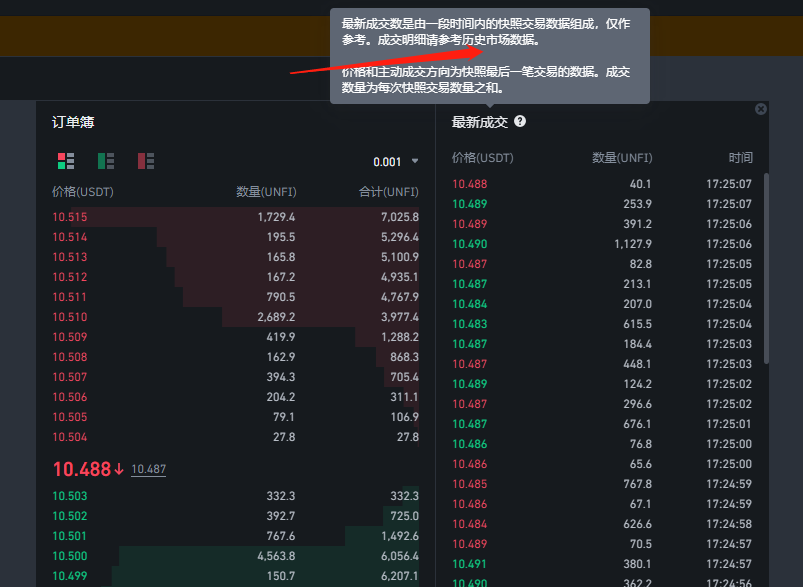The height and width of the screenshot is (587, 803).
Task: Click the help icon beside 最新成交
Action: point(520,121)
